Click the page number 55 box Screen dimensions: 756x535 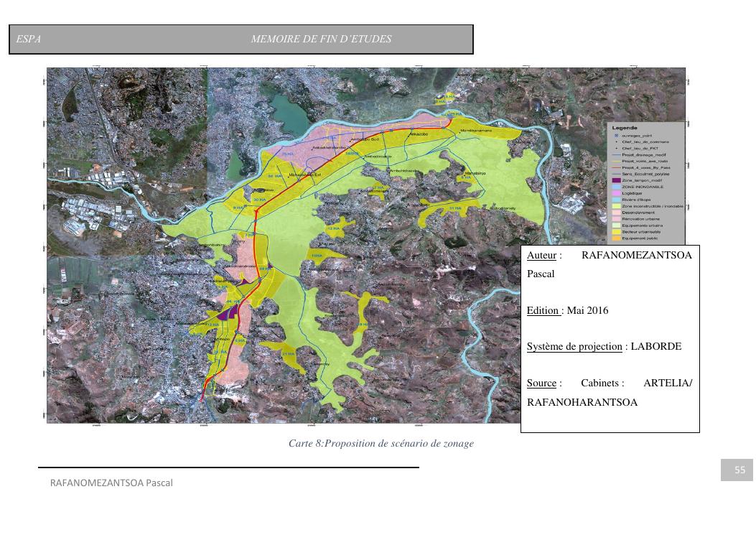[739, 470]
